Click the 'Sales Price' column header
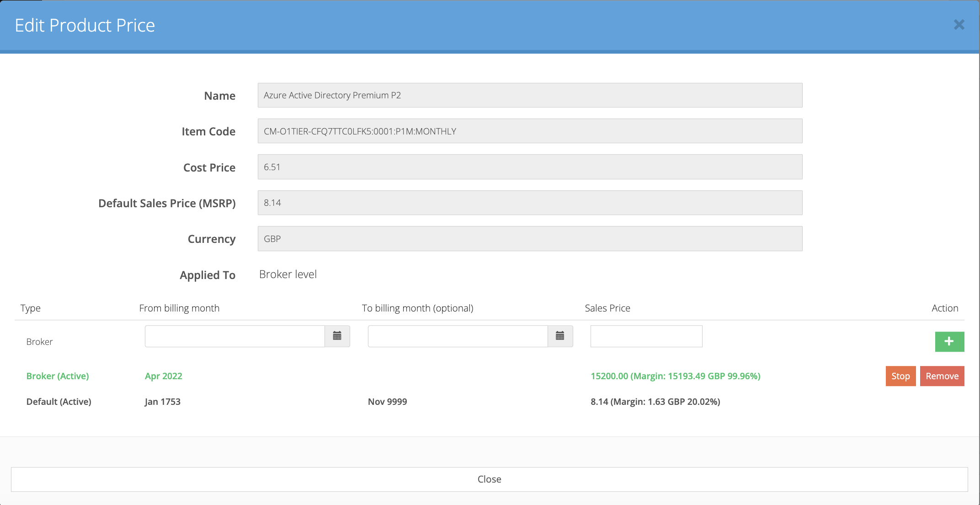The height and width of the screenshot is (505, 980). [607, 308]
